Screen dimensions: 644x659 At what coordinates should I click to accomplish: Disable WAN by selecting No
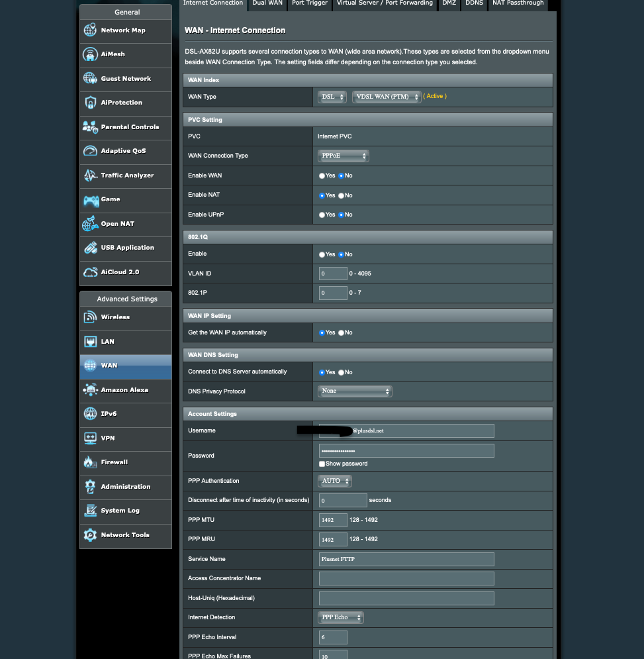point(340,176)
